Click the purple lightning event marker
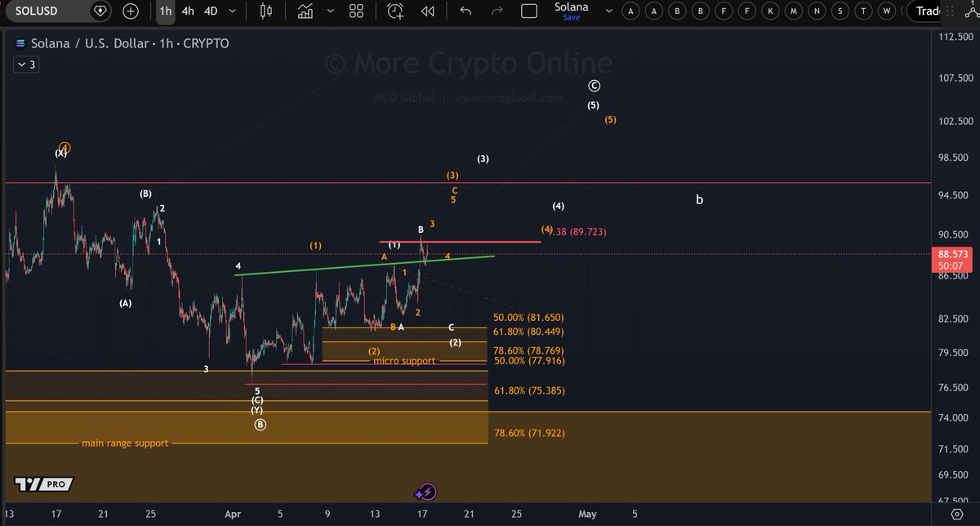 coord(425,492)
